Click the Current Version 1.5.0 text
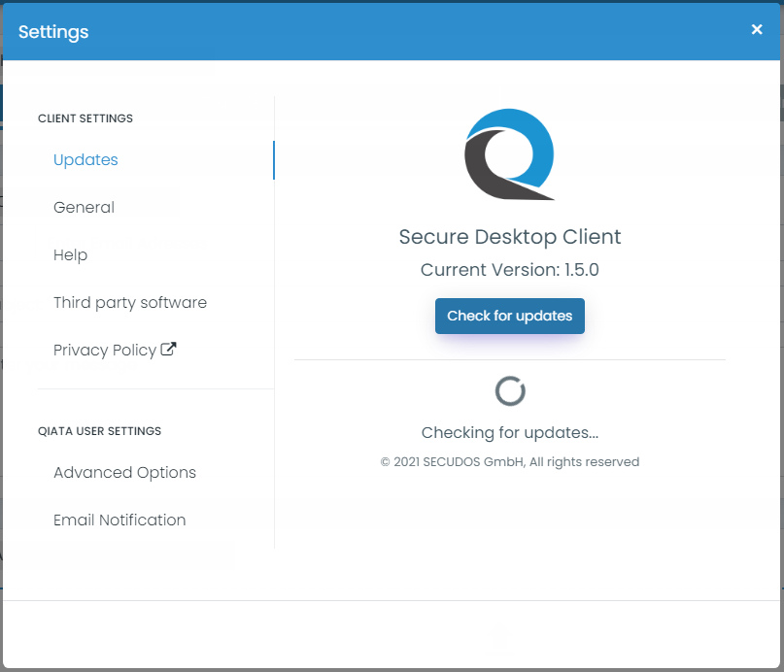Viewport: 784px width, 672px height. pyautogui.click(x=509, y=270)
